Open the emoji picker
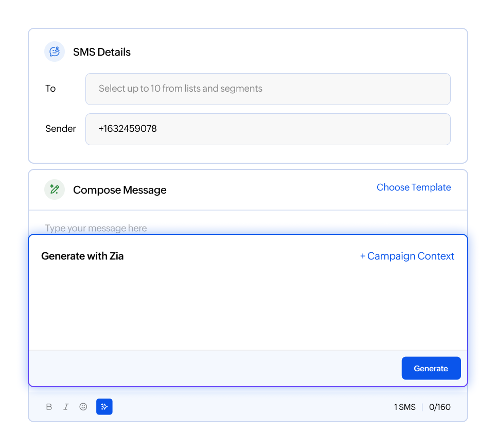 pos(83,407)
